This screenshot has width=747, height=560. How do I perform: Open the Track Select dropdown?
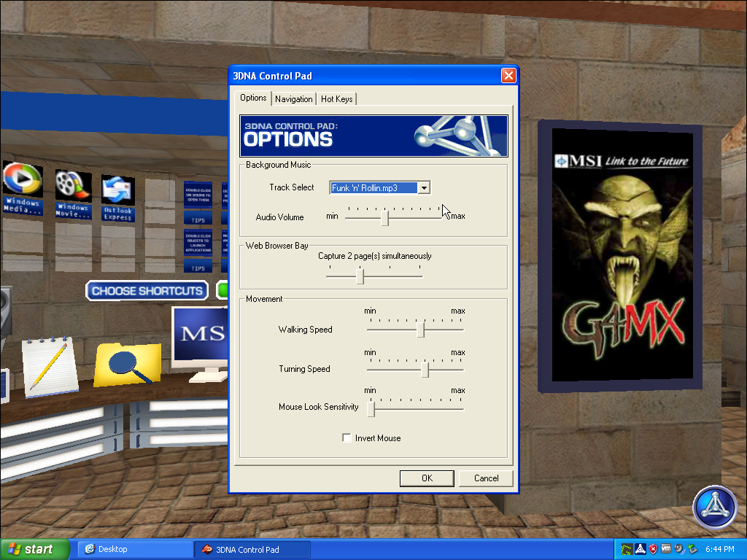click(424, 187)
